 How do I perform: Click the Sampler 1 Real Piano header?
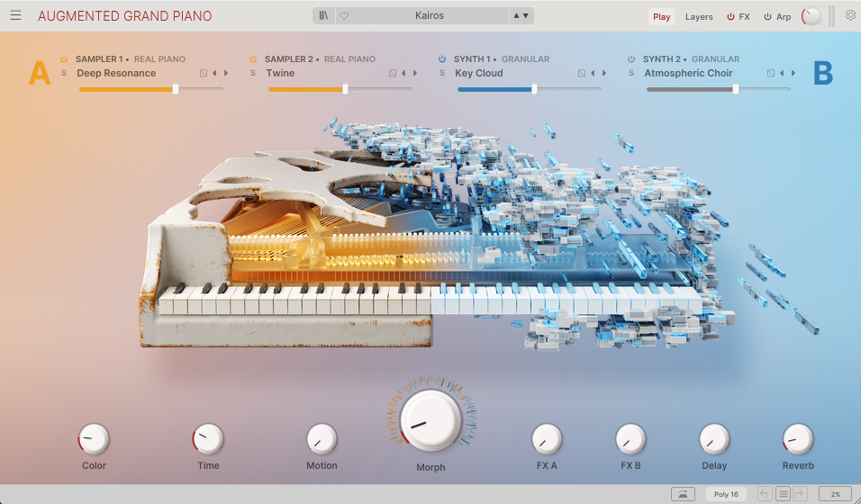(x=131, y=58)
